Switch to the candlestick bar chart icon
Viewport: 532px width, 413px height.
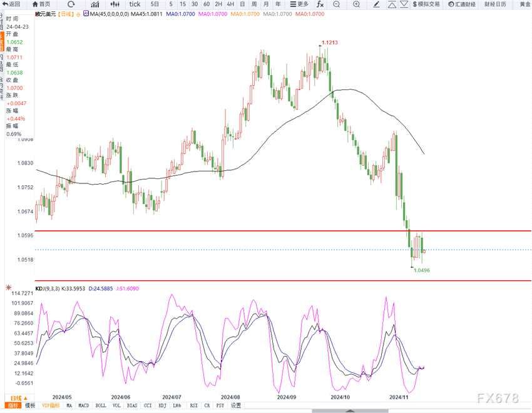[x=115, y=4]
